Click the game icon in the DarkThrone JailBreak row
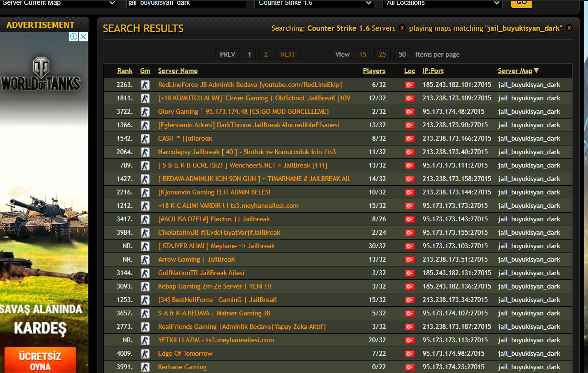 145,125
